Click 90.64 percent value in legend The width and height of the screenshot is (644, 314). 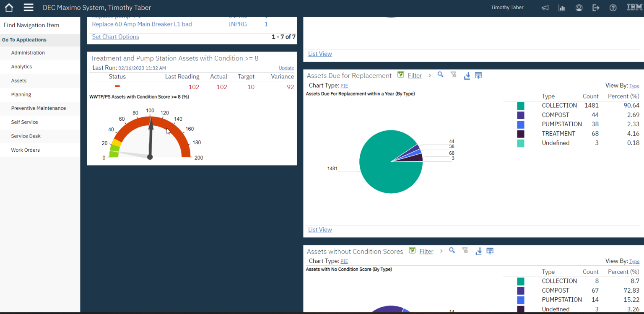(631, 106)
